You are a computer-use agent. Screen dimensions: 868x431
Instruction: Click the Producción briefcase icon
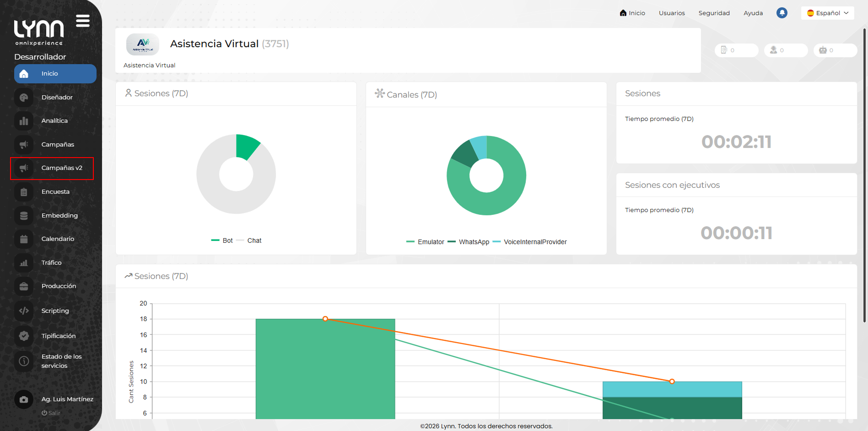point(24,286)
